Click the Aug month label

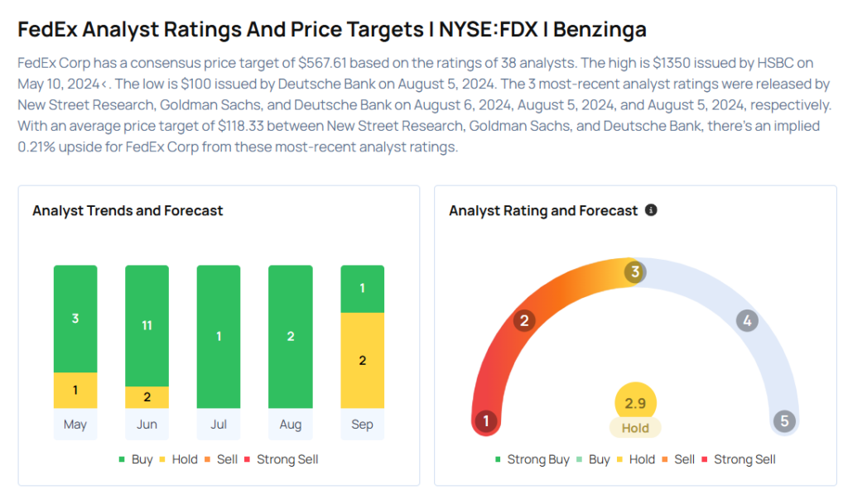(x=291, y=425)
